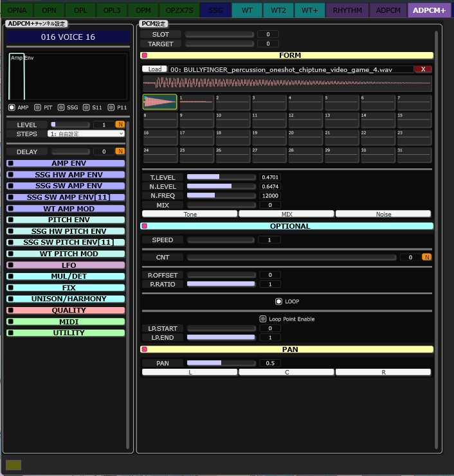Viewport: 454px width, 476px height.
Task: Select the WT2 tab
Action: (278, 10)
